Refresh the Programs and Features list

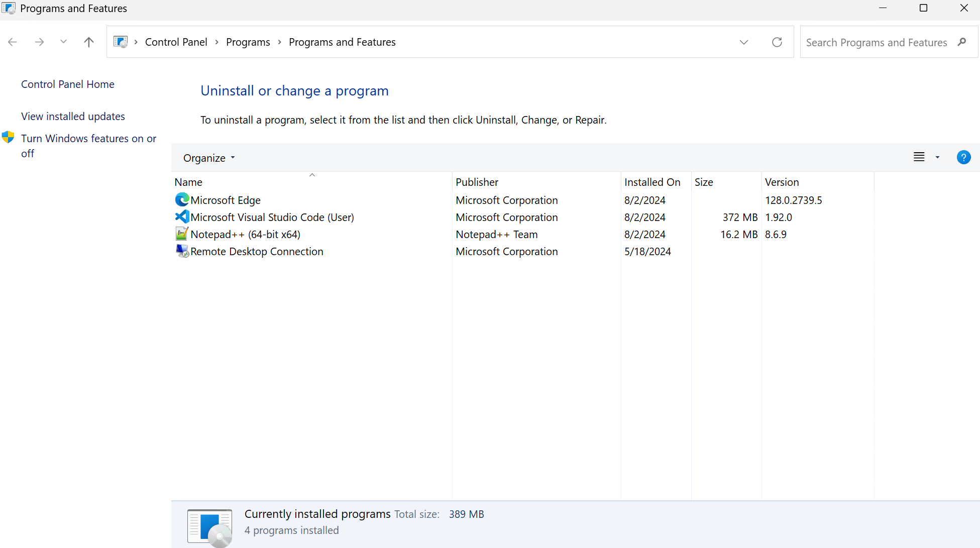point(777,42)
